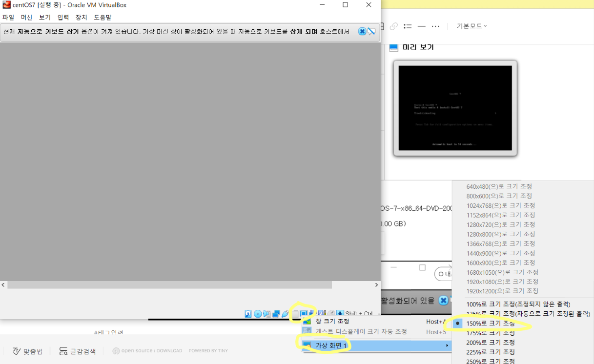The height and width of the screenshot is (364, 594).
Task: Click the 1680x1050(으)로 크기 조정 entry
Action: tap(502, 272)
